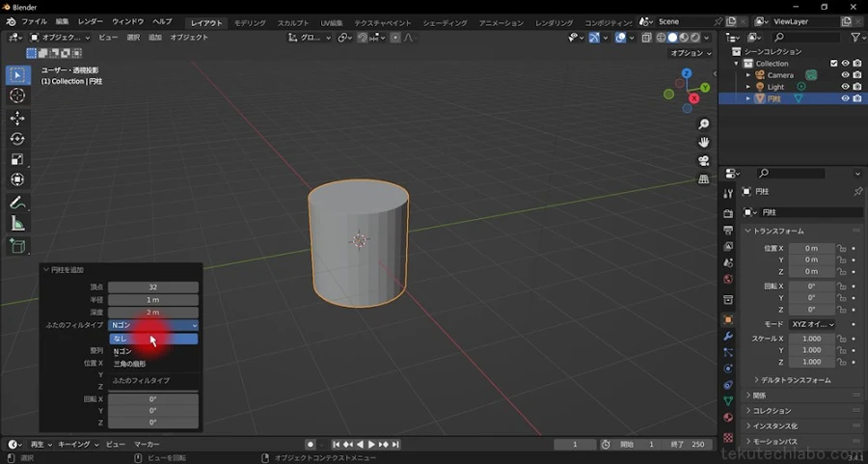
Task: Open the XYZ オイ... rotation mode dropdown
Action: 811,324
